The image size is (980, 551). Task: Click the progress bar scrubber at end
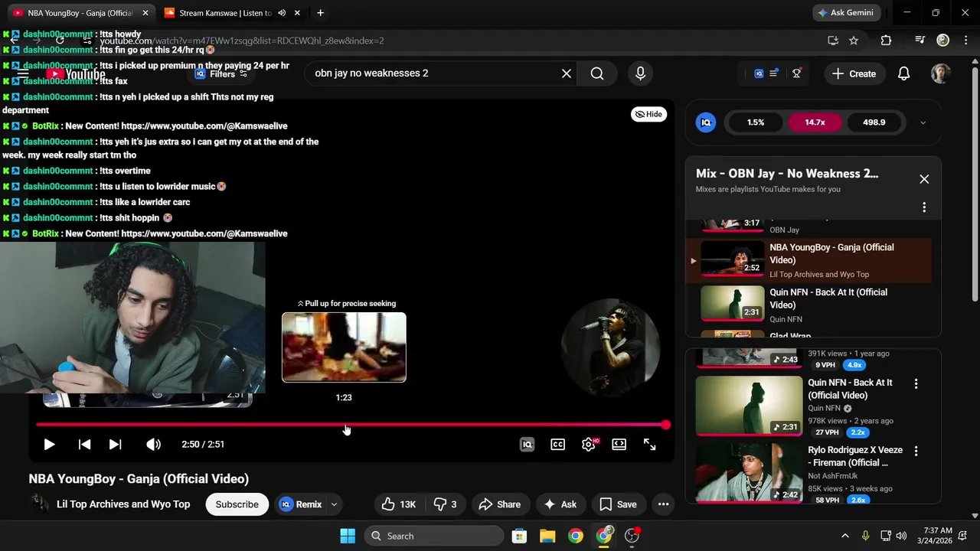[666, 424]
